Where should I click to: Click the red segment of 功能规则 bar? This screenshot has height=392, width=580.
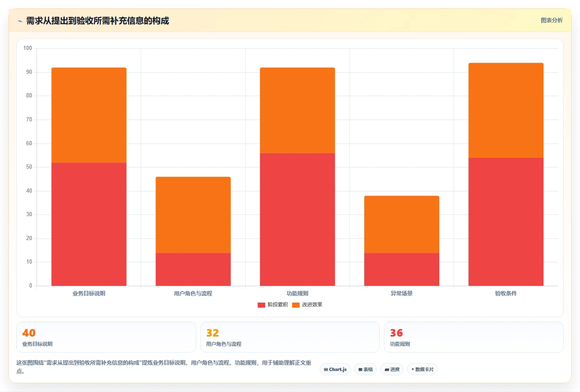(x=297, y=220)
